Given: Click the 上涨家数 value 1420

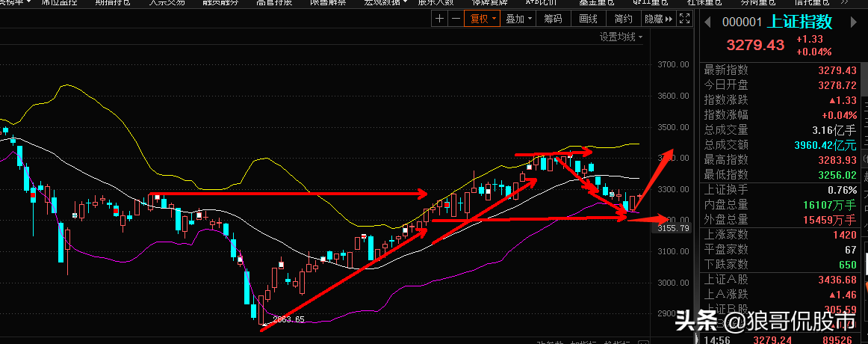Looking at the screenshot, I should pos(846,235).
